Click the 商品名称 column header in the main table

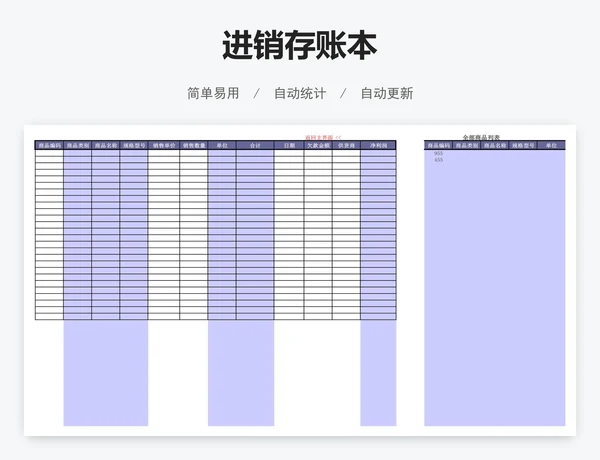pos(106,145)
